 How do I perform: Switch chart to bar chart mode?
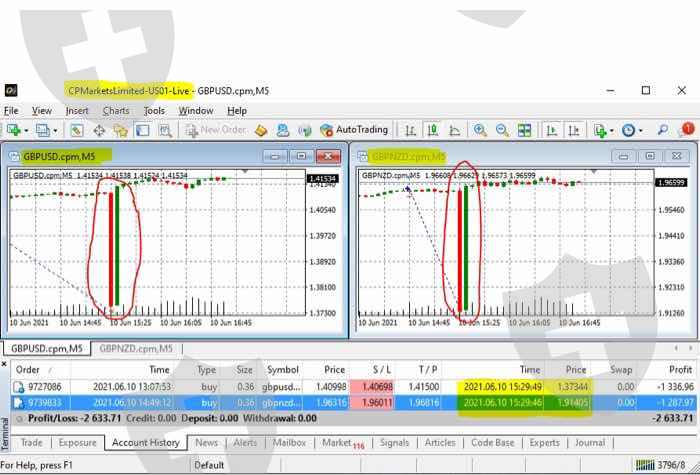pyautogui.click(x=410, y=130)
